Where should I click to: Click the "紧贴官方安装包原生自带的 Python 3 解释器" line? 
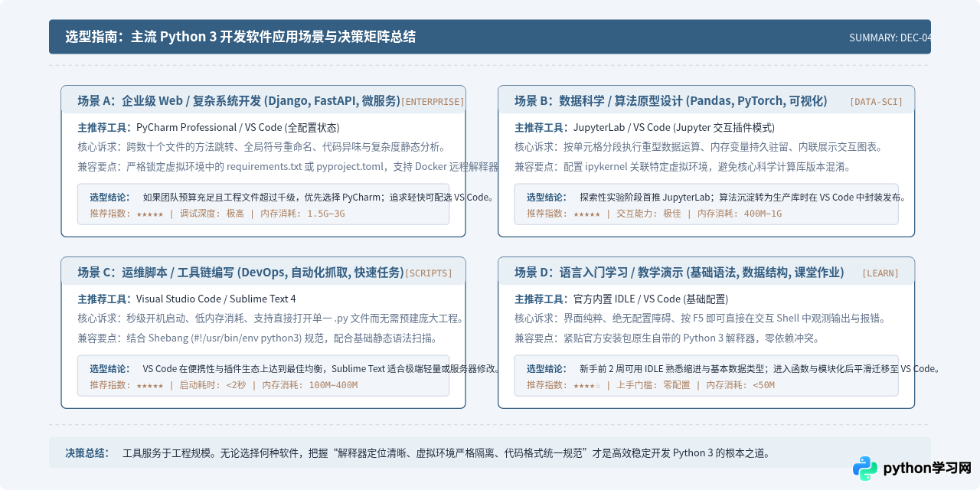click(x=667, y=338)
